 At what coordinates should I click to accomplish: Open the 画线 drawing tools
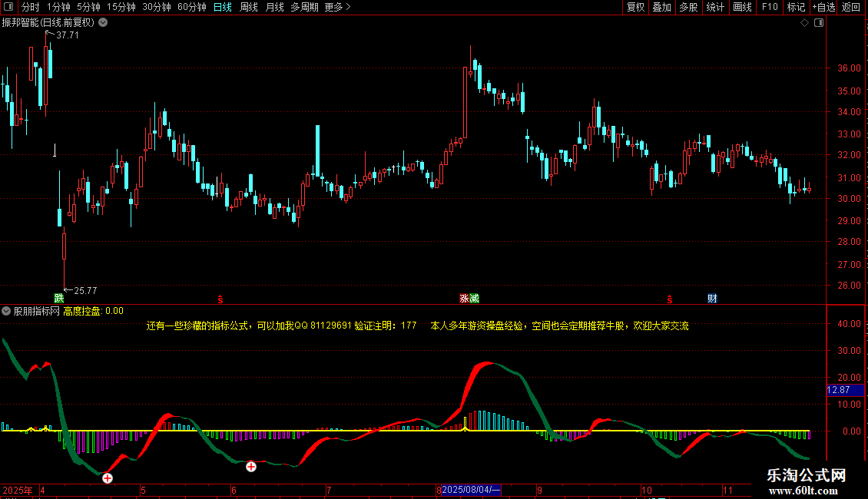tap(742, 7)
